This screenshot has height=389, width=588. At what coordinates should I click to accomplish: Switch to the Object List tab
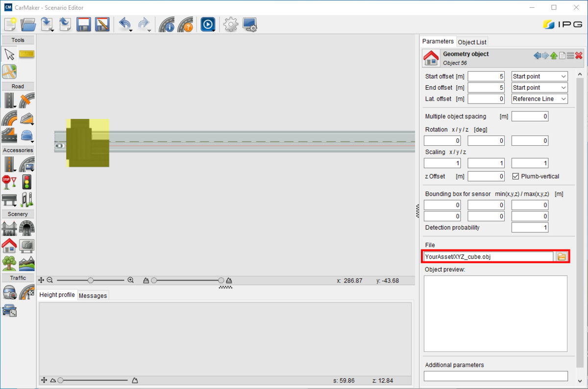click(472, 42)
